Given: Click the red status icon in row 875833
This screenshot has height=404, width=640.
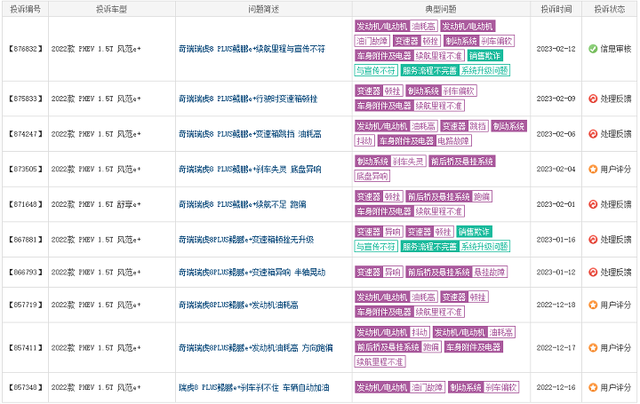Looking at the screenshot, I should coord(593,99).
